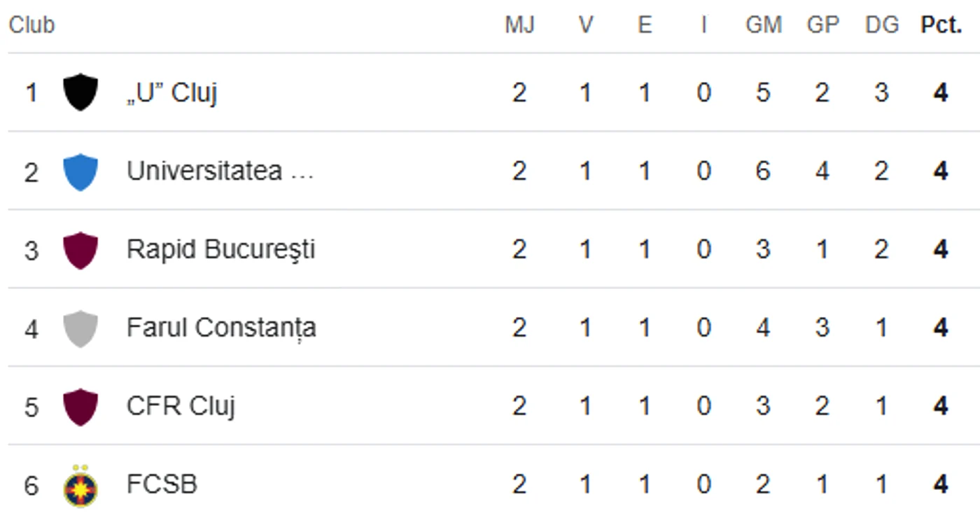Viewport: 980px width, 518px height.
Task: Select Rapid București team name
Action: pos(220,250)
